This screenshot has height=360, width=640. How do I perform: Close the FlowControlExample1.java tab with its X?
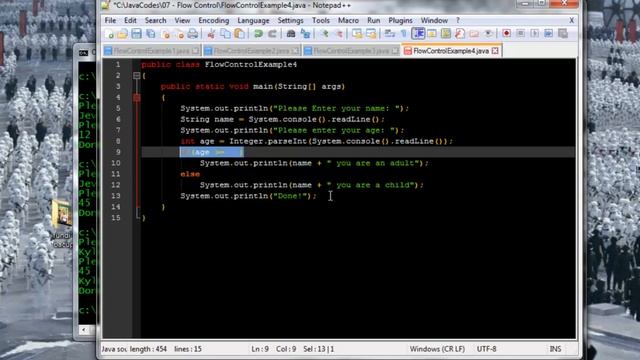point(195,51)
